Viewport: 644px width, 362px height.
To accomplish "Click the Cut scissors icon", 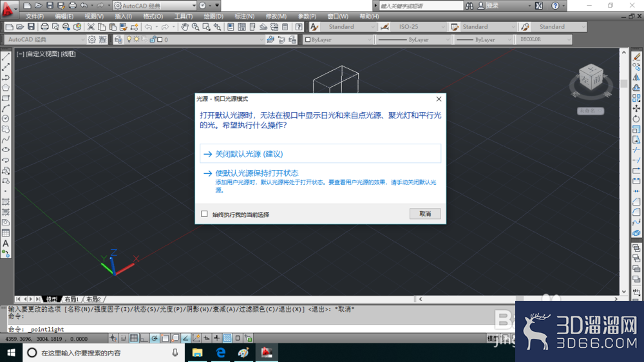I will coord(91,26).
